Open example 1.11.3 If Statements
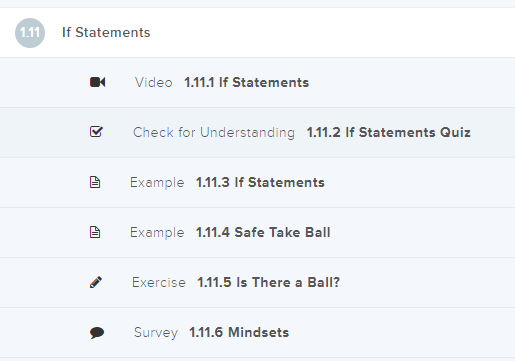The image size is (515, 361). (x=260, y=182)
